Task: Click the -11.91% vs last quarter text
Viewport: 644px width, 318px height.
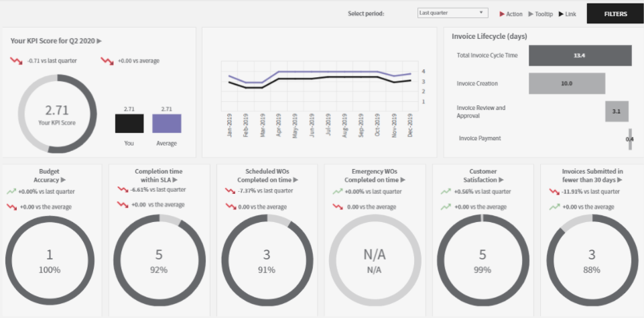Action: coord(591,192)
